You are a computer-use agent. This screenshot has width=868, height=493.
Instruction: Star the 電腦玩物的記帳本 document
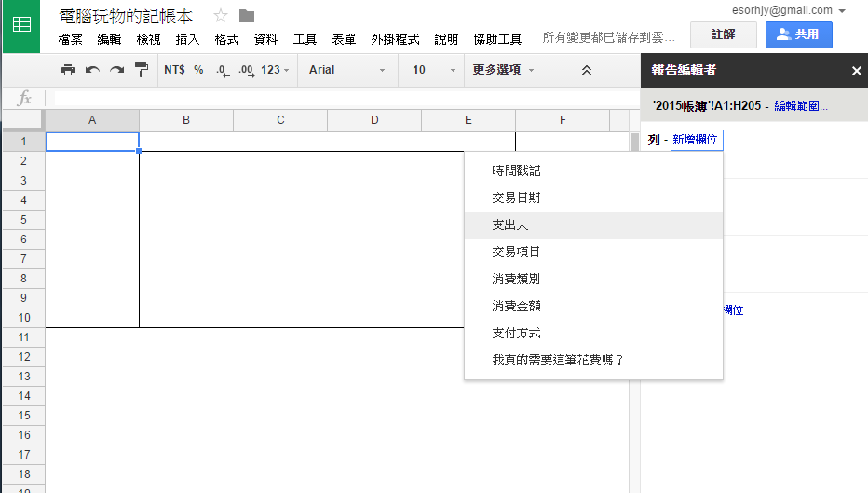tap(221, 16)
